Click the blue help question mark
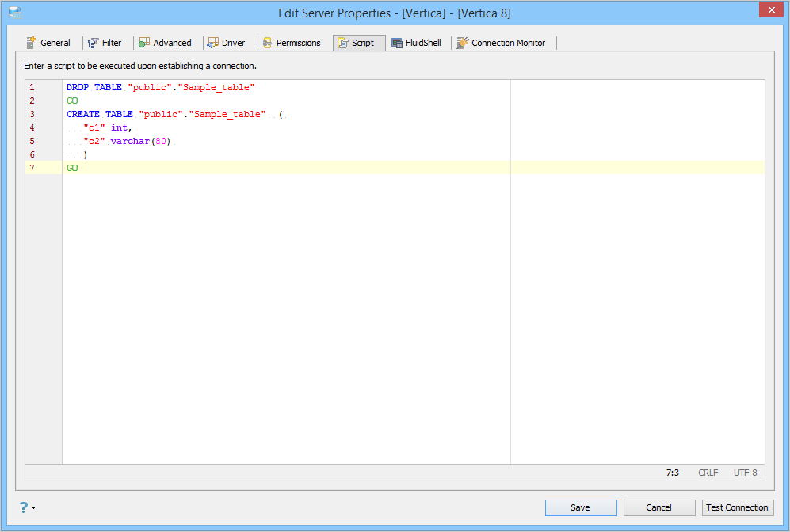 click(24, 507)
